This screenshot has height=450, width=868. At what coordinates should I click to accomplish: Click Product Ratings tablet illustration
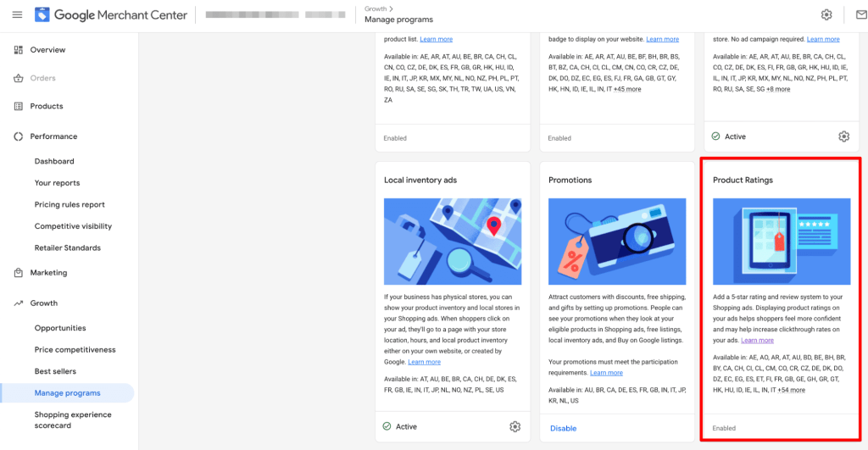(x=782, y=242)
